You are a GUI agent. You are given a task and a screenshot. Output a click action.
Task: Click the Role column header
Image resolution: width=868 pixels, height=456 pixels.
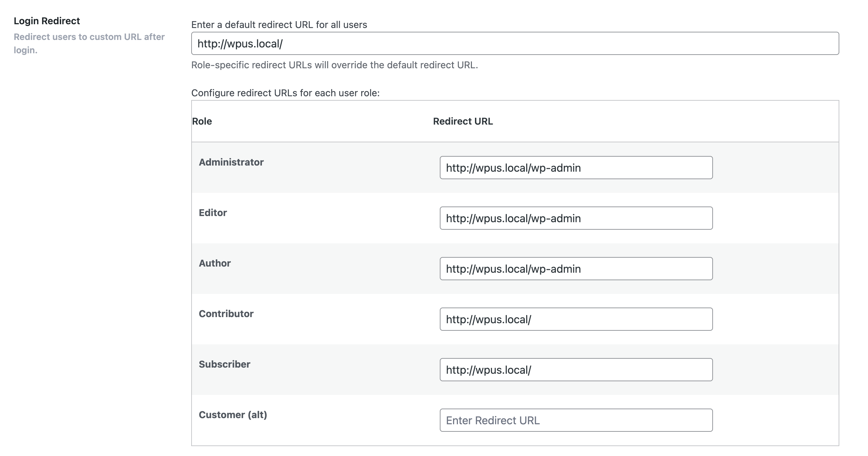pyautogui.click(x=201, y=121)
